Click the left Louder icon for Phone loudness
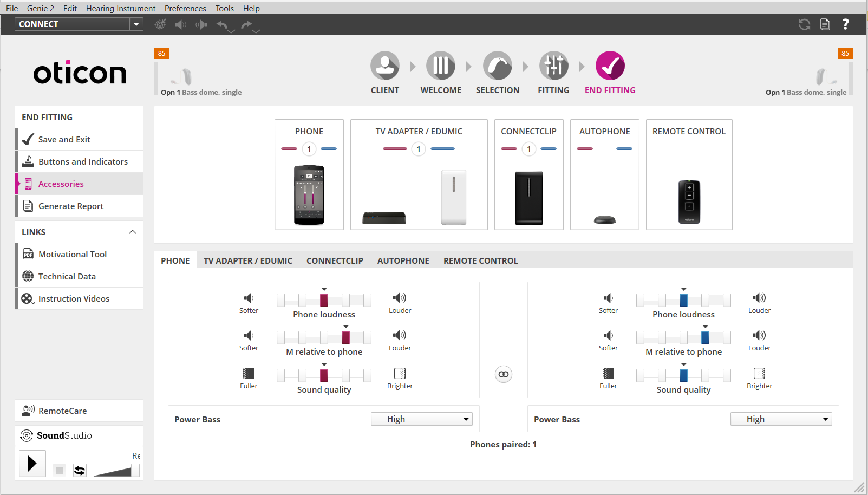868x495 pixels. [x=400, y=298]
